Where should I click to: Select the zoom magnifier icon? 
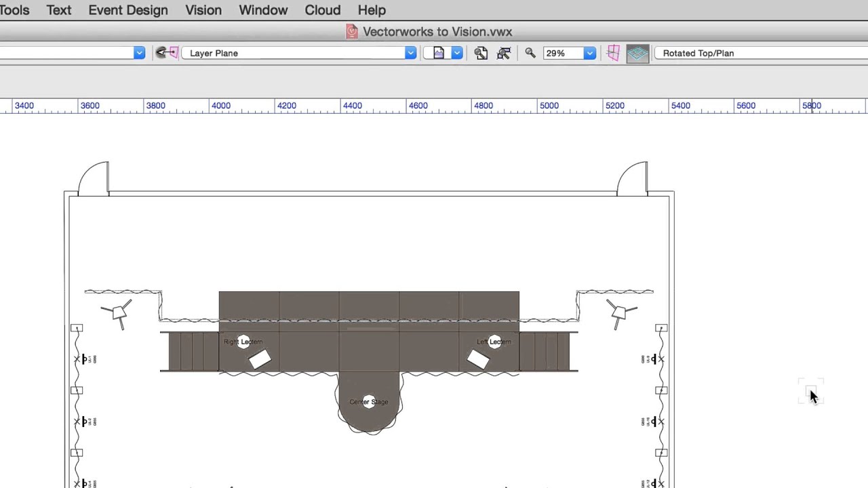pyautogui.click(x=530, y=52)
